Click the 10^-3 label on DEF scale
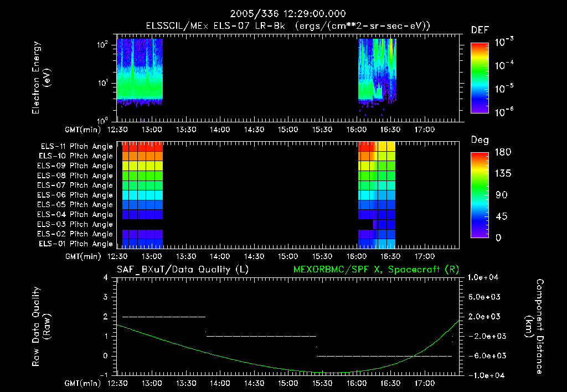 pyautogui.click(x=504, y=42)
